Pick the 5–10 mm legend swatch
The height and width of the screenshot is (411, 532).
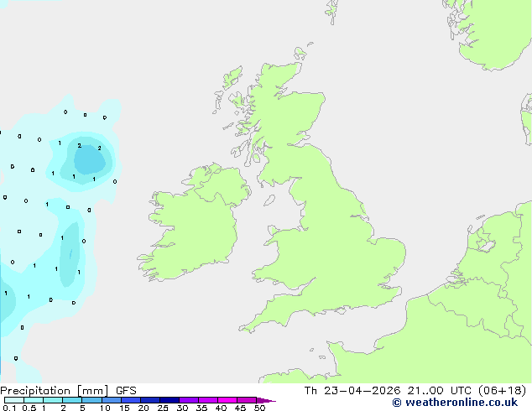91,400
